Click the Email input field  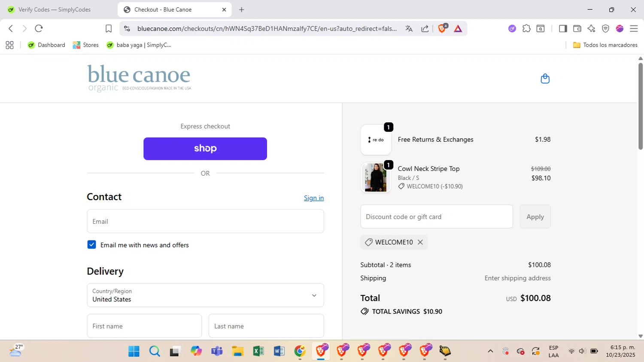tap(205, 221)
